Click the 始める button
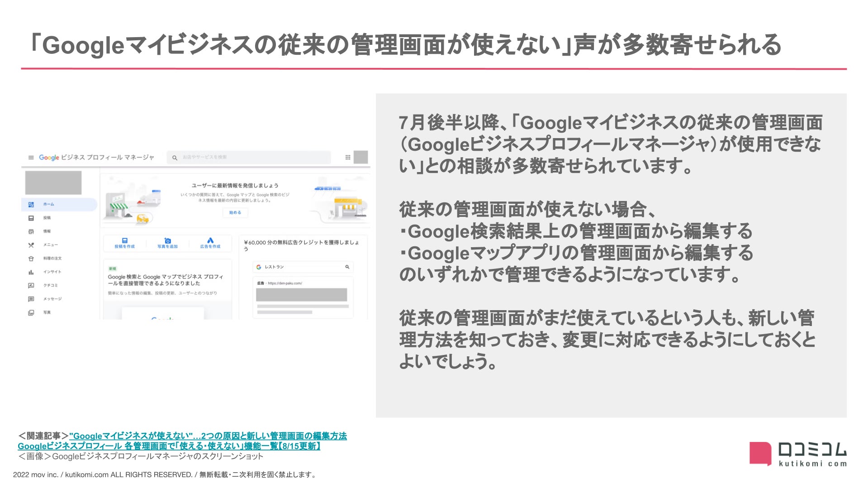Viewport: 868px width, 489px height. click(x=235, y=212)
